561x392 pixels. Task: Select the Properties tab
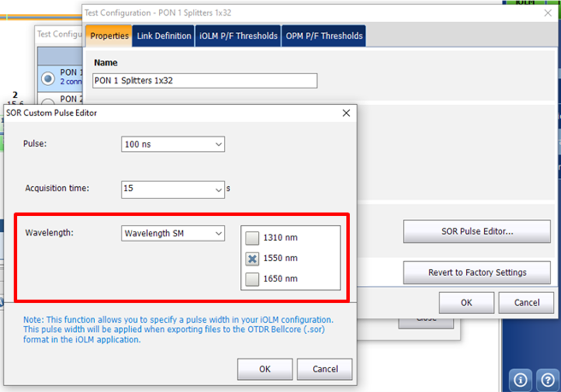[x=108, y=35]
